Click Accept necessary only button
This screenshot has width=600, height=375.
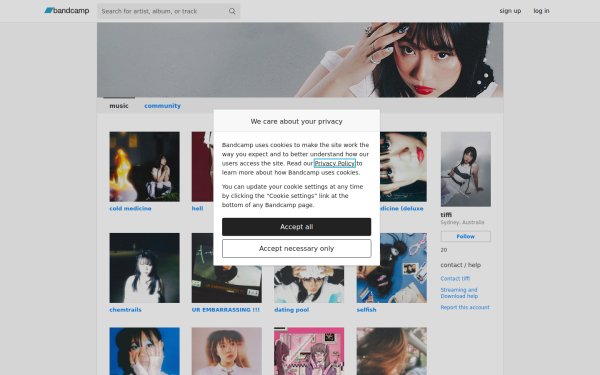297,248
